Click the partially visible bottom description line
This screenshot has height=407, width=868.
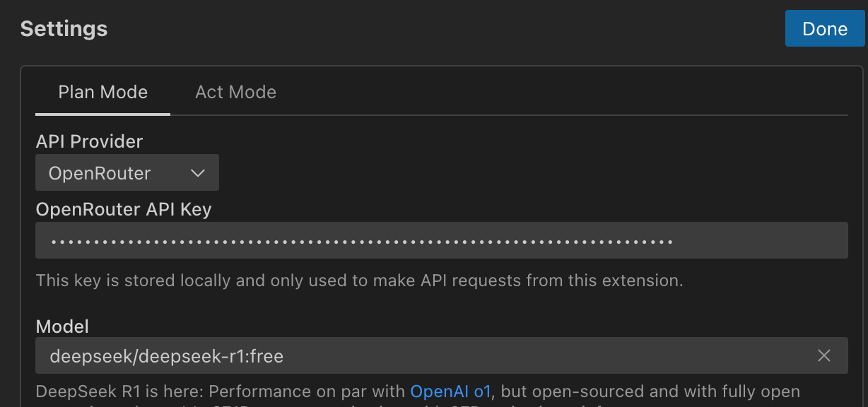[x=353, y=404]
